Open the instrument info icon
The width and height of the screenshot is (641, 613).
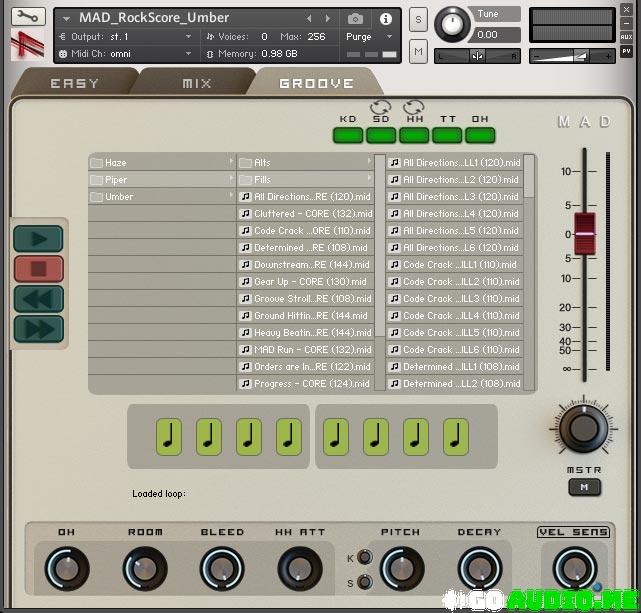click(x=385, y=18)
